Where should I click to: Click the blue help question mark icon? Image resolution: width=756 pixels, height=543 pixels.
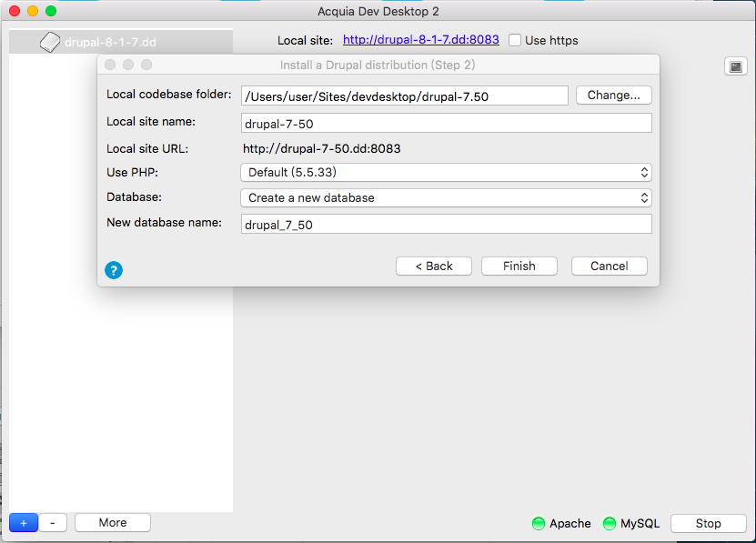point(114,270)
